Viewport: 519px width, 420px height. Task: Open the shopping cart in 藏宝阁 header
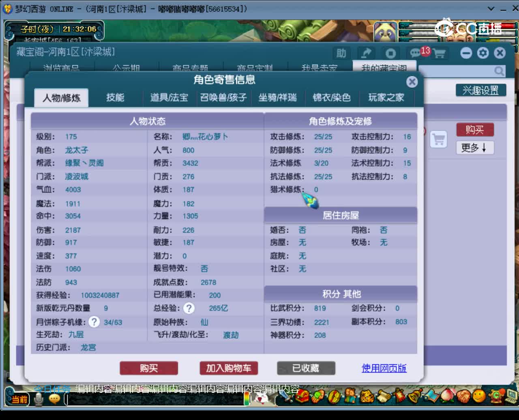[x=439, y=53]
